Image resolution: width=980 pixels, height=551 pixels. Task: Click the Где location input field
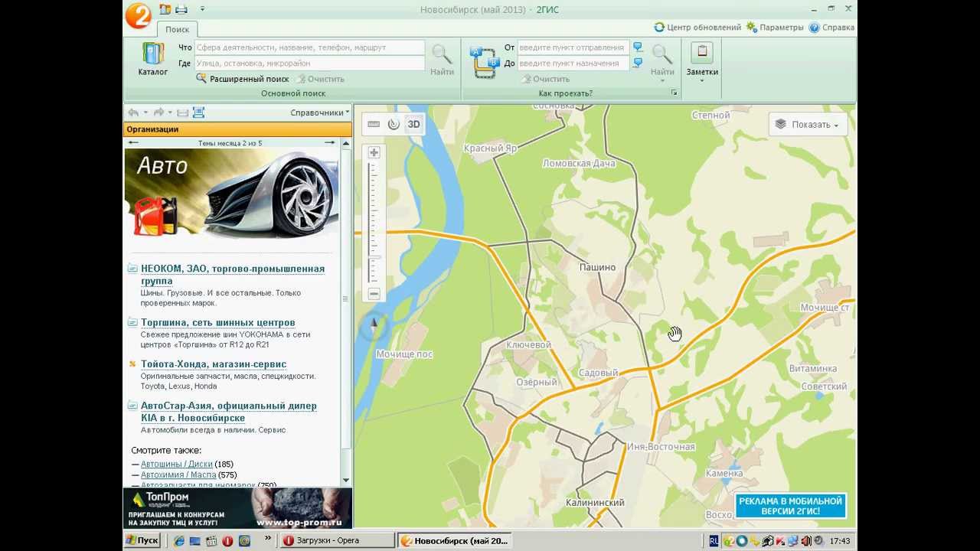click(309, 64)
